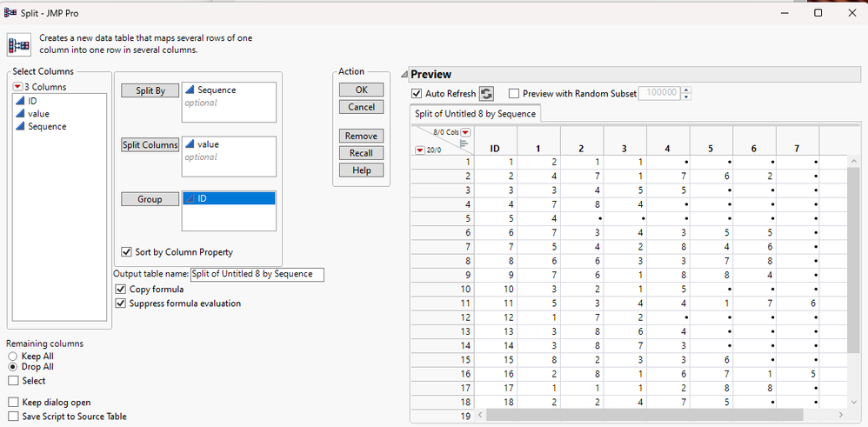Image resolution: width=868 pixels, height=427 pixels.
Task: Click the Output table name field
Action: (x=257, y=274)
